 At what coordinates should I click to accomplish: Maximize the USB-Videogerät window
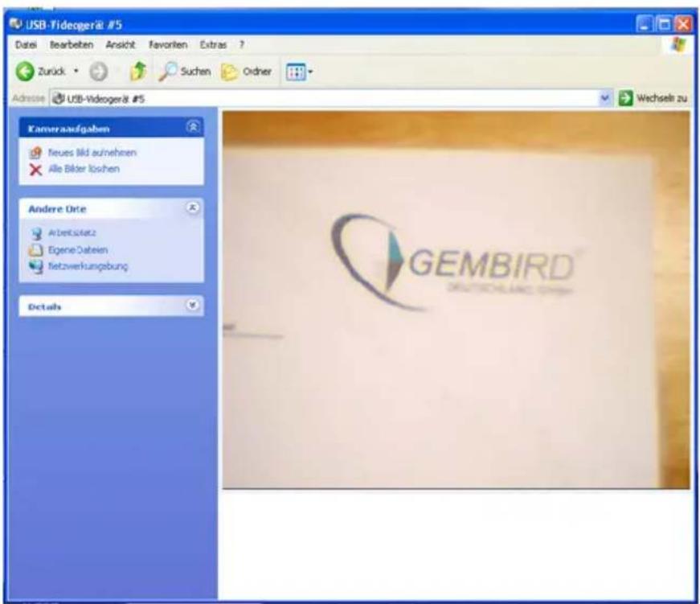pos(663,24)
